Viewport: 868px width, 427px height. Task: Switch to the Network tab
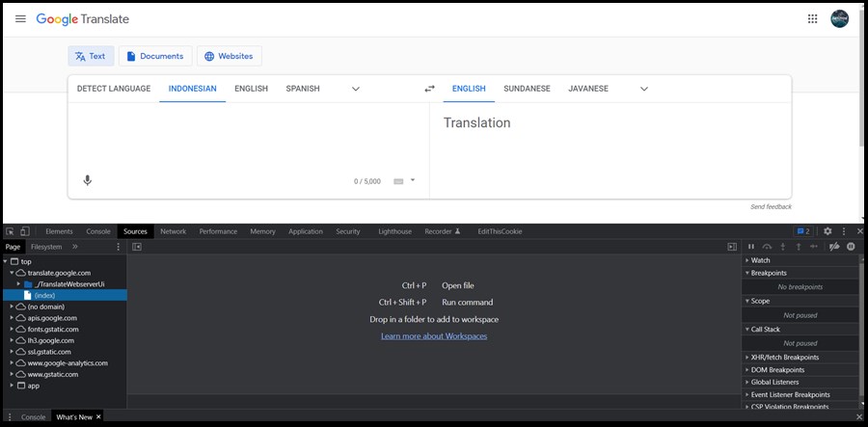pyautogui.click(x=173, y=231)
